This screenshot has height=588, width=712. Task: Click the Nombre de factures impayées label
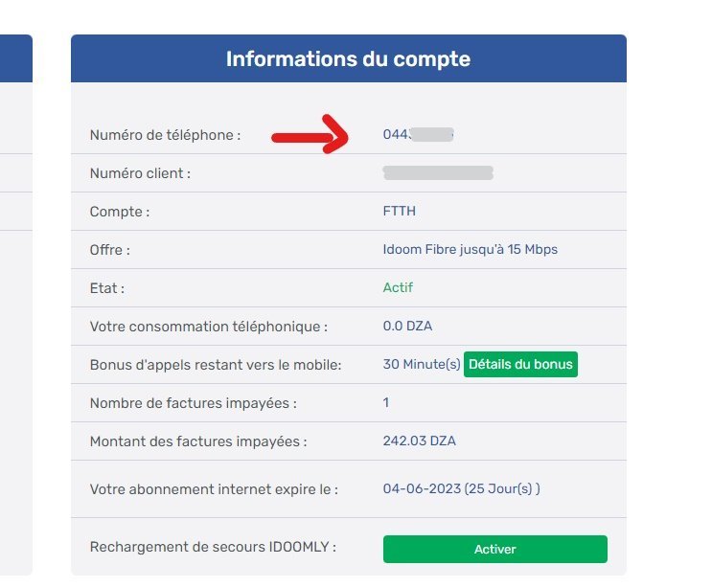click(x=193, y=403)
